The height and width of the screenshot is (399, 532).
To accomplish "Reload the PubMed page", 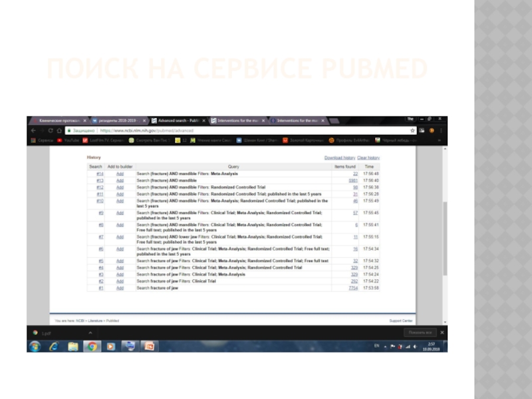I will [51, 130].
